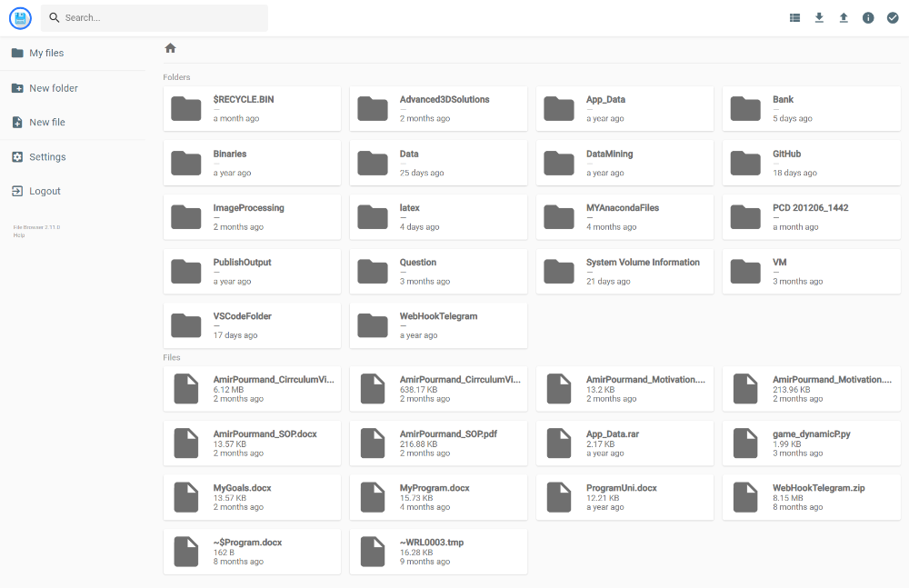The image size is (909, 588).
Task: Open the info icon in header
Action: (x=868, y=17)
